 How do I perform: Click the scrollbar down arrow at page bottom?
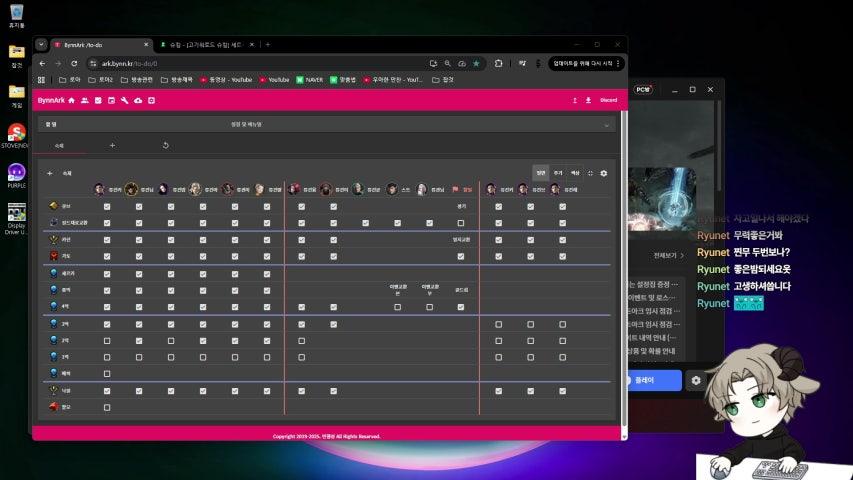click(x=624, y=437)
